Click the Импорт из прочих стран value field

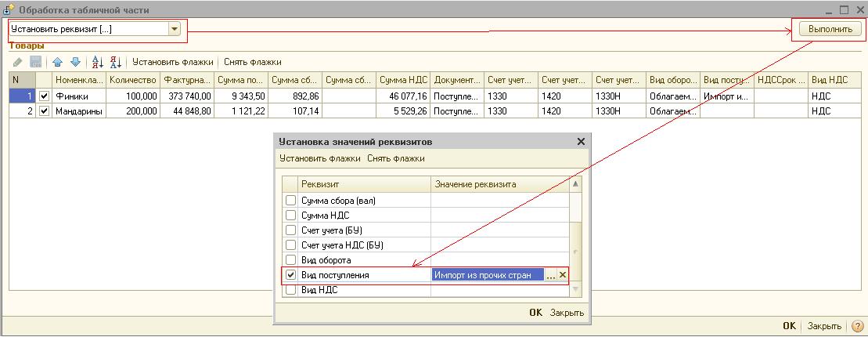click(x=487, y=275)
